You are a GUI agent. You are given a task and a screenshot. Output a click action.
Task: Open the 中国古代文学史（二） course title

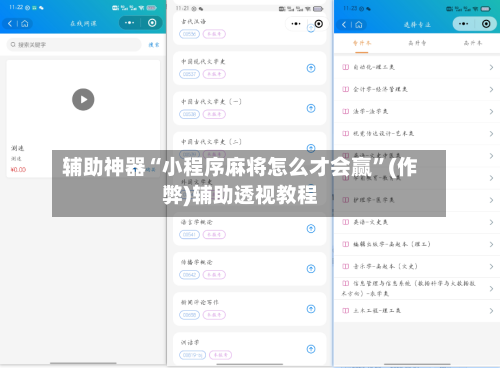click(211, 142)
